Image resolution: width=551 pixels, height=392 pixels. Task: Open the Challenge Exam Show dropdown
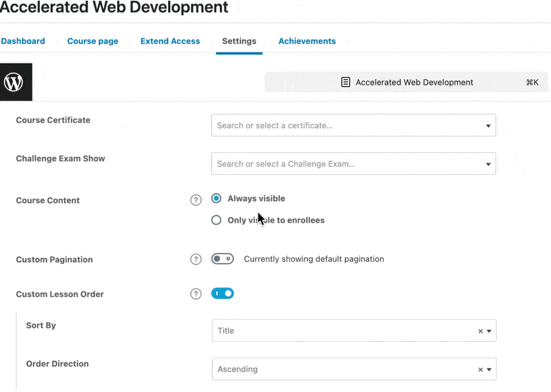tap(353, 163)
